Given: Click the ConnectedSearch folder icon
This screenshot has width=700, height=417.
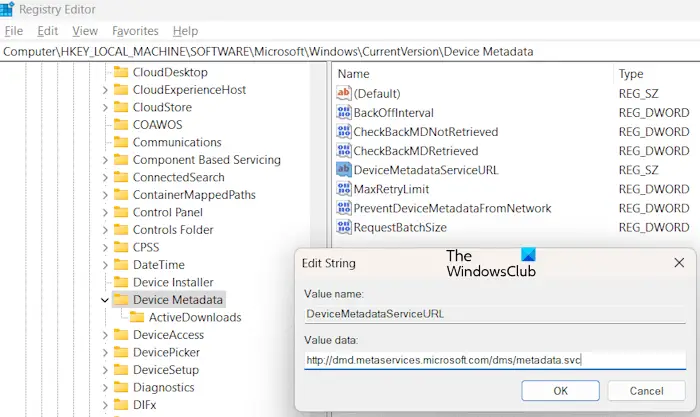Looking at the screenshot, I should [121, 177].
